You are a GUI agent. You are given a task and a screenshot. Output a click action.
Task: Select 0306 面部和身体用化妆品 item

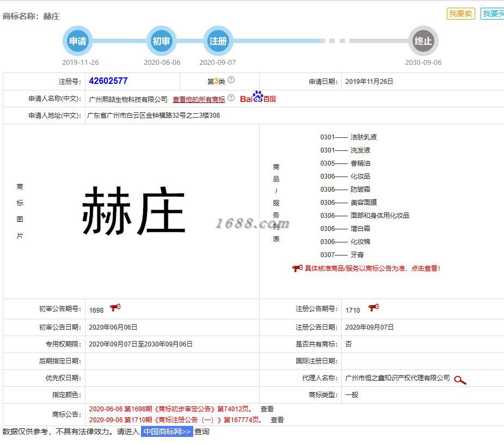pos(365,216)
